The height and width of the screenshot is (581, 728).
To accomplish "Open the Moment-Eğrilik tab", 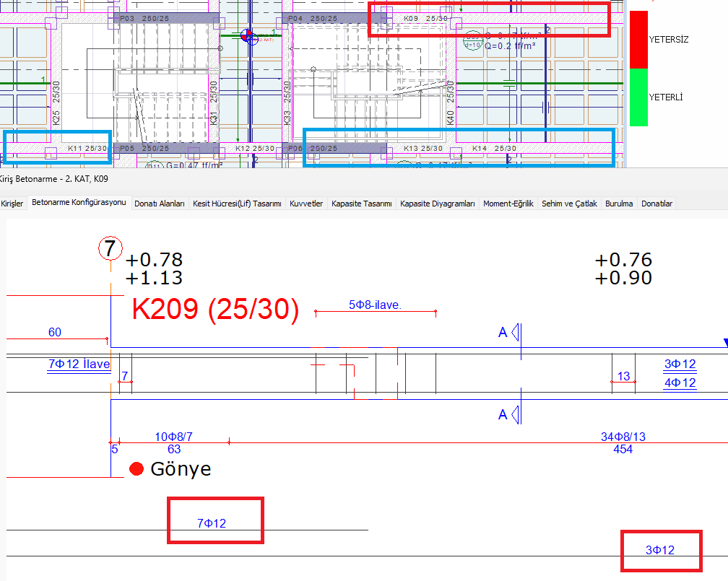I will (x=508, y=204).
